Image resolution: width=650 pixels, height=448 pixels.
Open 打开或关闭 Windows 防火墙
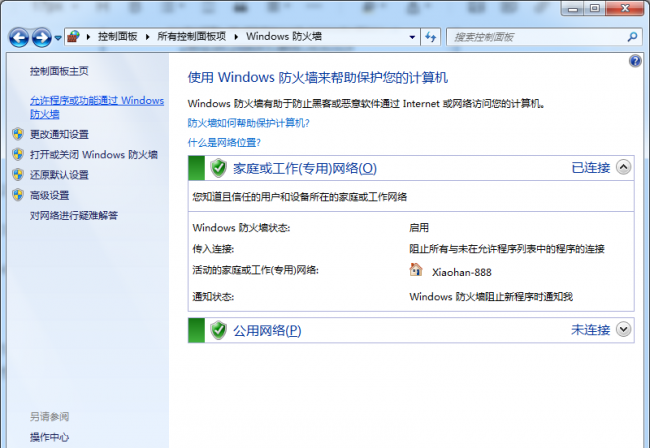point(94,155)
